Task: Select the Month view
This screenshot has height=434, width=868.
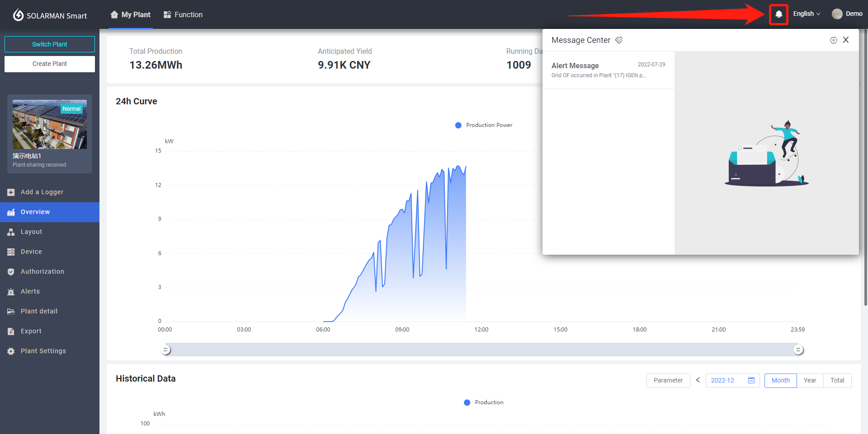Action: tap(781, 380)
